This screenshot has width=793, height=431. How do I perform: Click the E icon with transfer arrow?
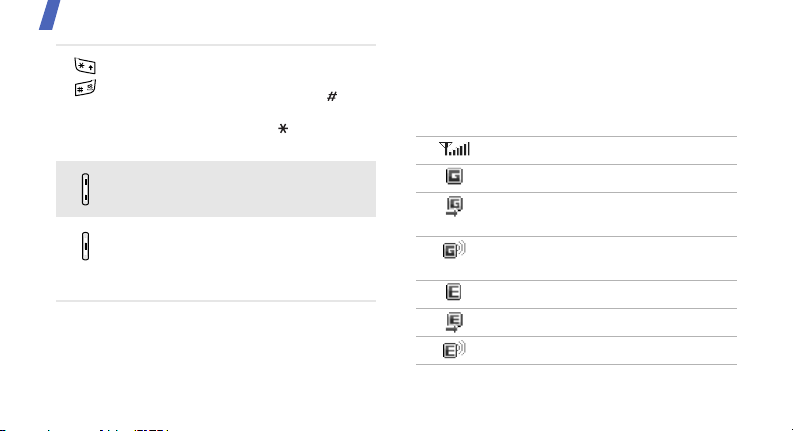[x=454, y=322]
